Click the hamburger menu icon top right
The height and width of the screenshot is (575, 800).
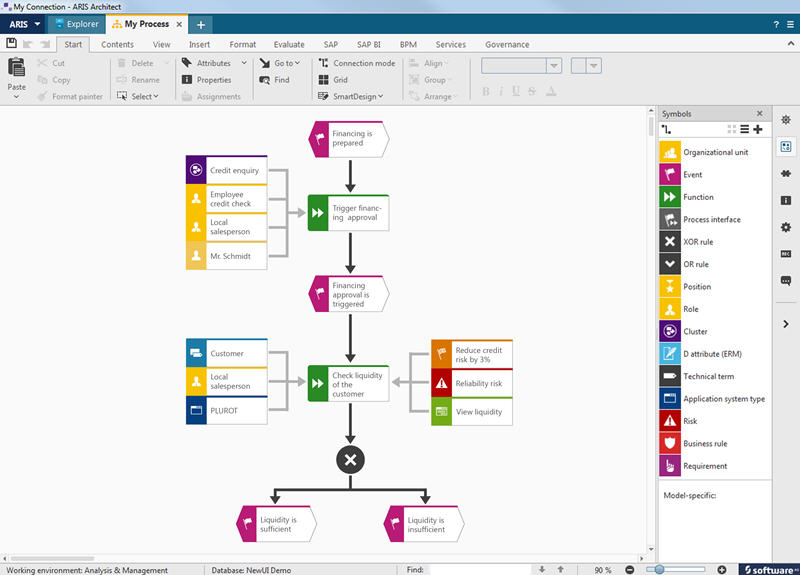click(790, 24)
